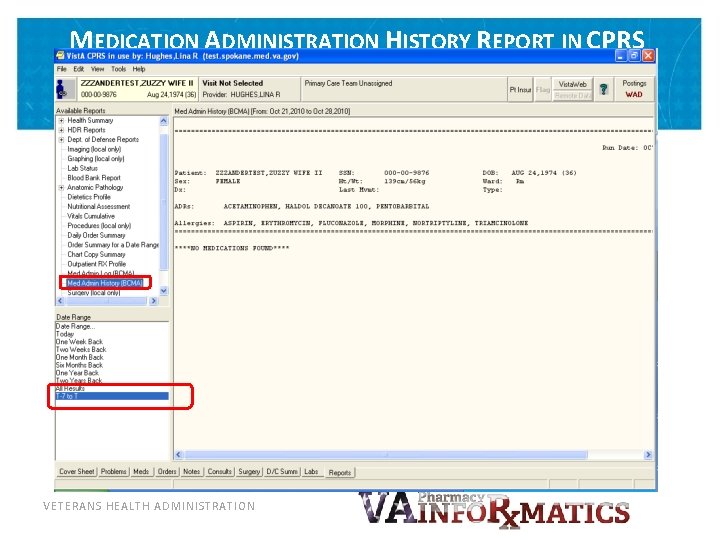Select the Chart Copy Summary report
720x540 pixels.
point(96,254)
